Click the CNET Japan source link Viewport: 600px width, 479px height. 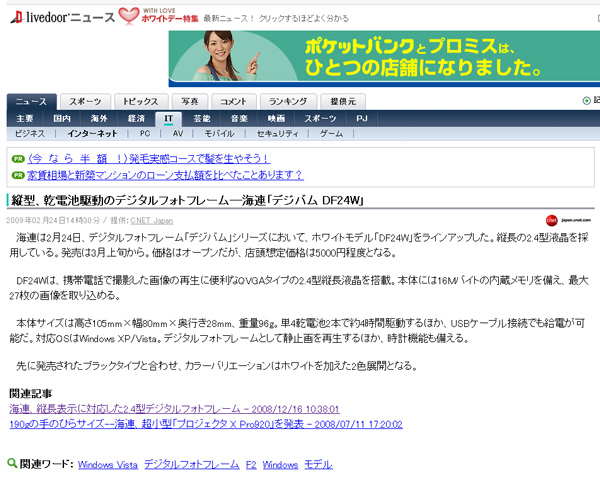point(152,220)
